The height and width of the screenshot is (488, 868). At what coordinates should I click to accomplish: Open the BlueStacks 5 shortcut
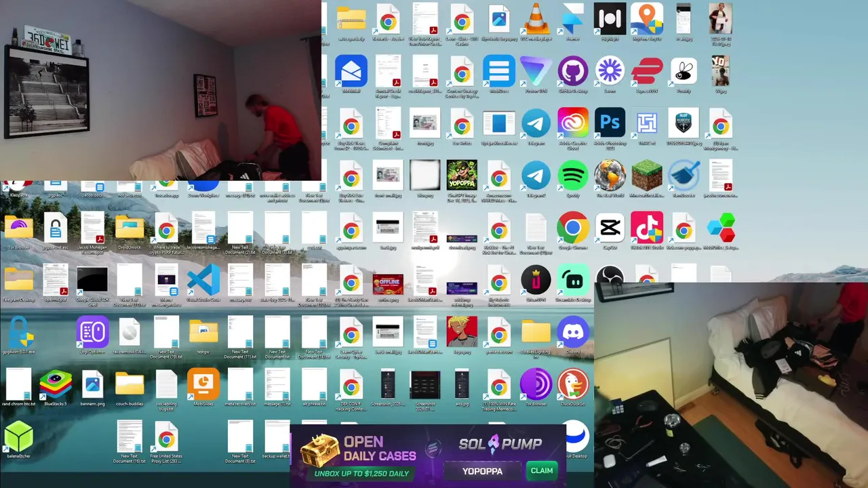(x=56, y=384)
